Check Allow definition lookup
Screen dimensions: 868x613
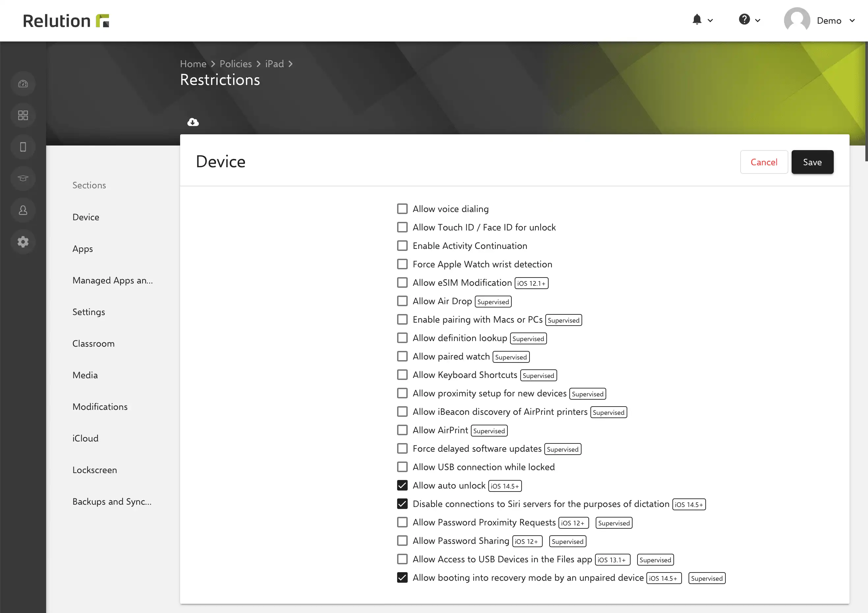(x=402, y=338)
